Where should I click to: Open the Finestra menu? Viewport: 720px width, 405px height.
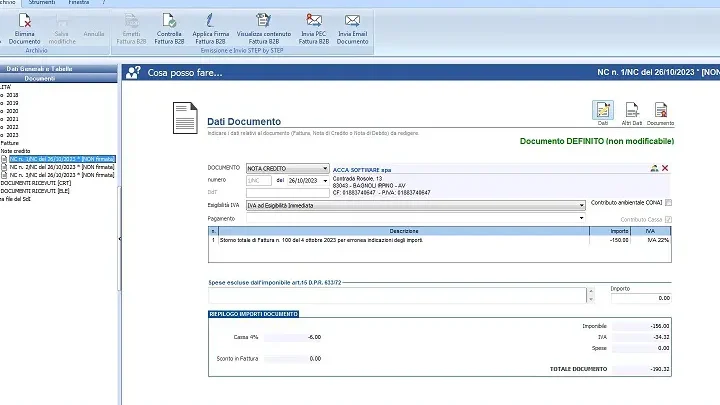79,3
